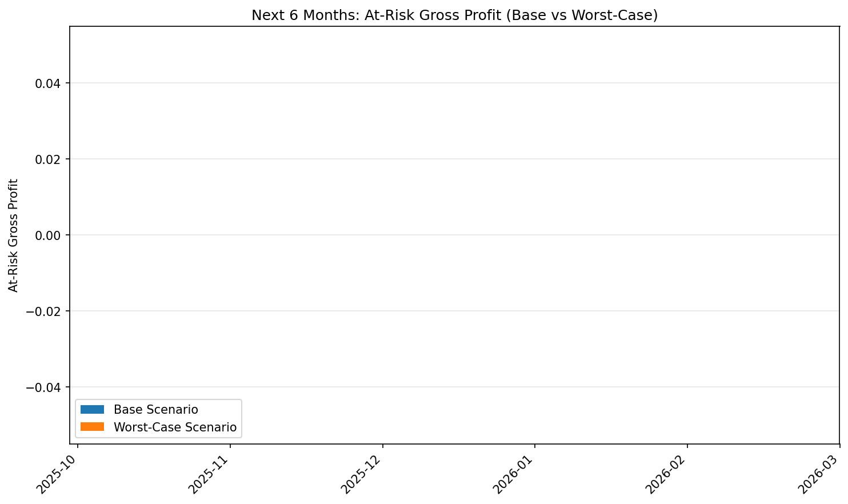Viewport: 848px width, 504px height.
Task: Click the 0.04 y-axis tick label
Action: pyautogui.click(x=49, y=83)
